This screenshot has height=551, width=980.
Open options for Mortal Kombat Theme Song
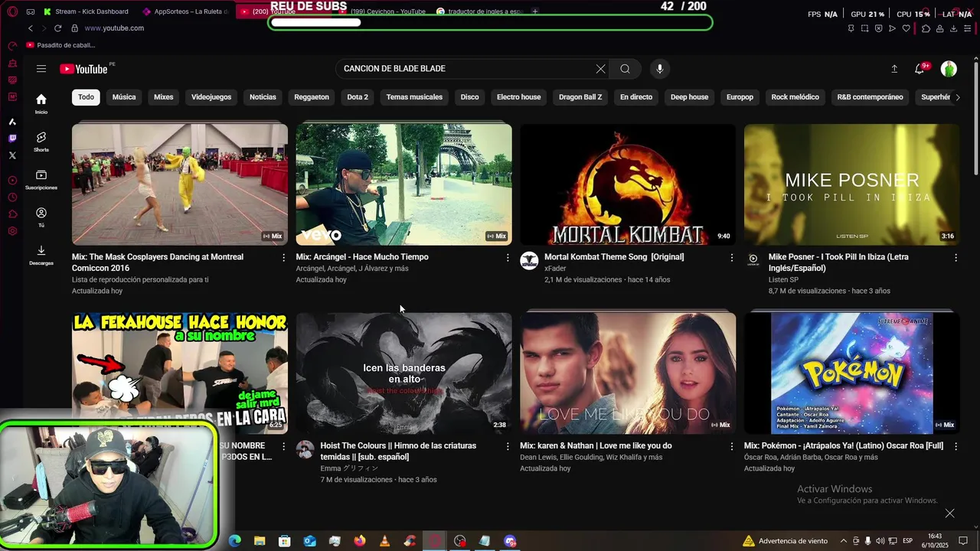(732, 258)
